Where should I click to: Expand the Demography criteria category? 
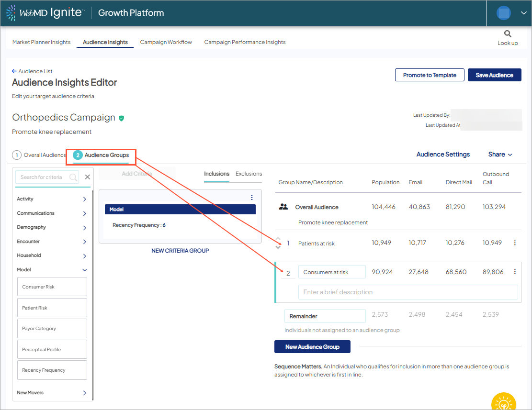click(x=84, y=227)
